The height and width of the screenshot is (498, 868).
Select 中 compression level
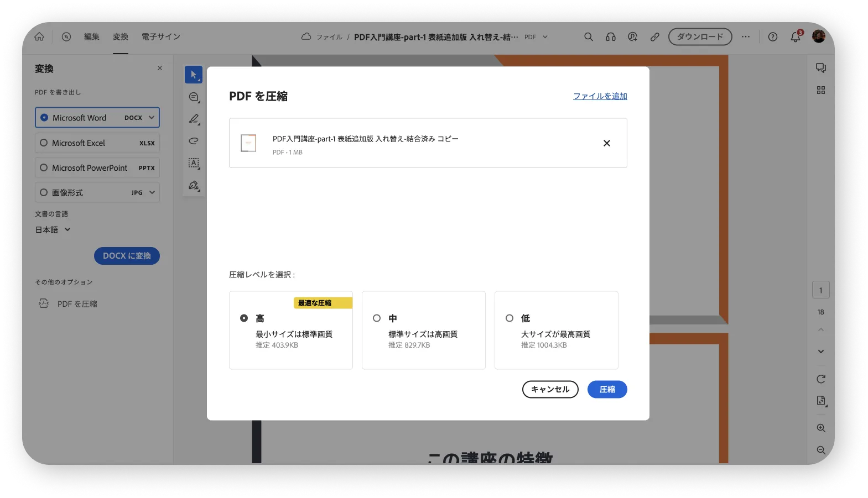(x=377, y=318)
